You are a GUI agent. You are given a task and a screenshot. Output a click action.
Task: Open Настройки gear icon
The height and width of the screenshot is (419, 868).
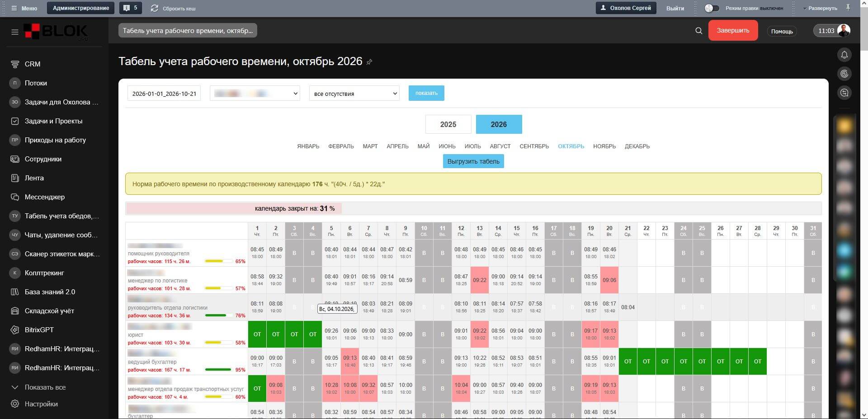15,404
